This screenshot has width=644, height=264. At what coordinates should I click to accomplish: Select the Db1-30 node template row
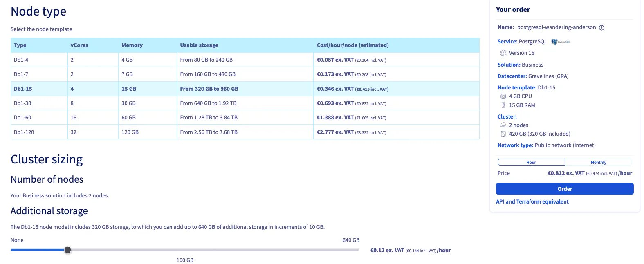pos(245,103)
